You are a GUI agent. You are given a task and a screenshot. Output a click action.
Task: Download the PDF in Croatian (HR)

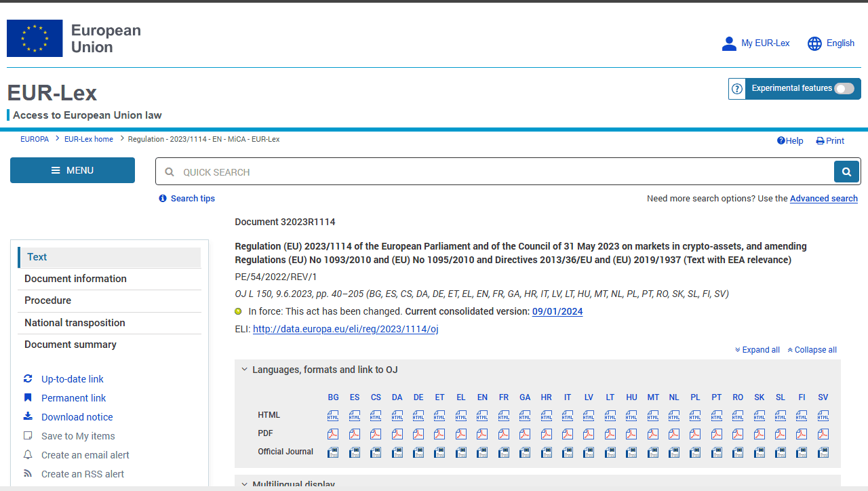pos(547,434)
